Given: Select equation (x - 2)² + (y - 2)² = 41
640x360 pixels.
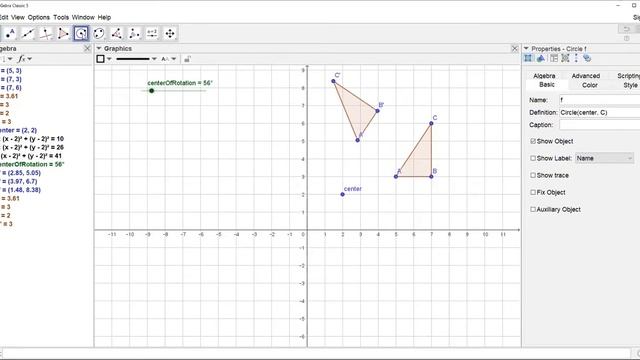Looking at the screenshot, I should tap(31, 156).
